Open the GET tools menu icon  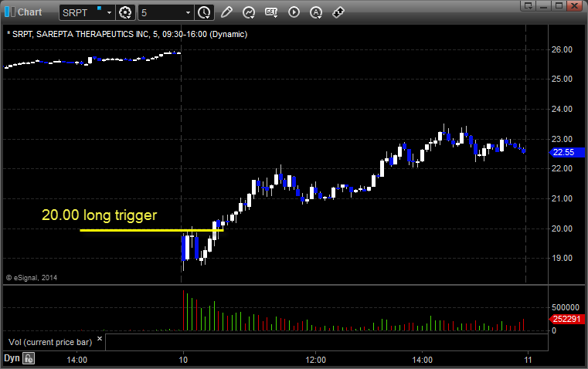pyautogui.click(x=271, y=12)
